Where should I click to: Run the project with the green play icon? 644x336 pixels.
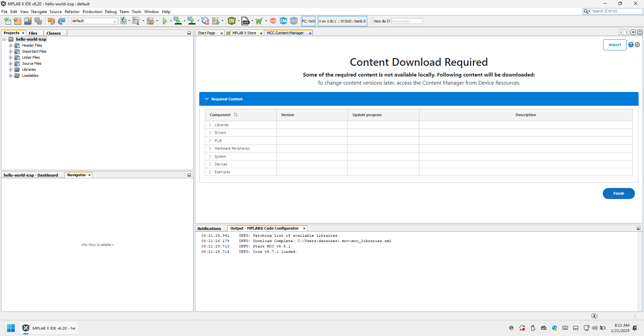pos(165,21)
